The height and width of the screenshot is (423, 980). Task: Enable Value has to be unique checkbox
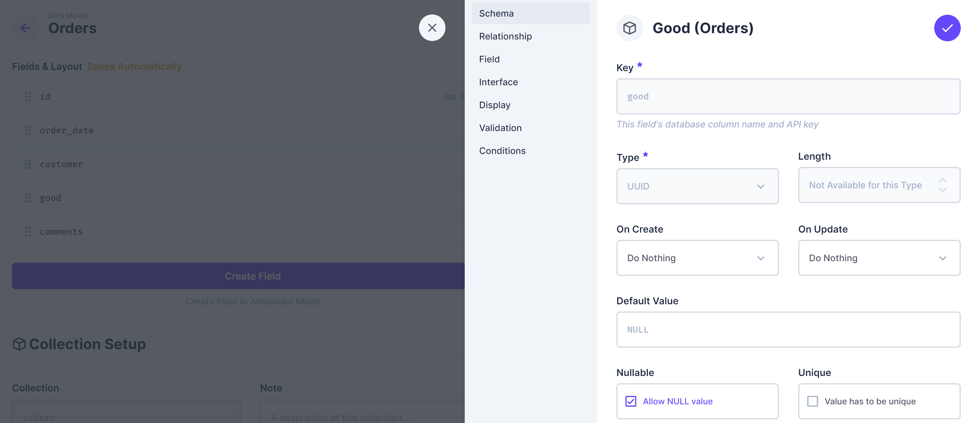[x=812, y=401]
